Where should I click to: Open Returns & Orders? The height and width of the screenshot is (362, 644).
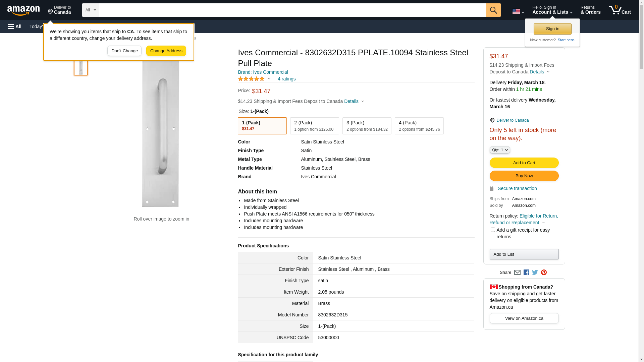590,10
